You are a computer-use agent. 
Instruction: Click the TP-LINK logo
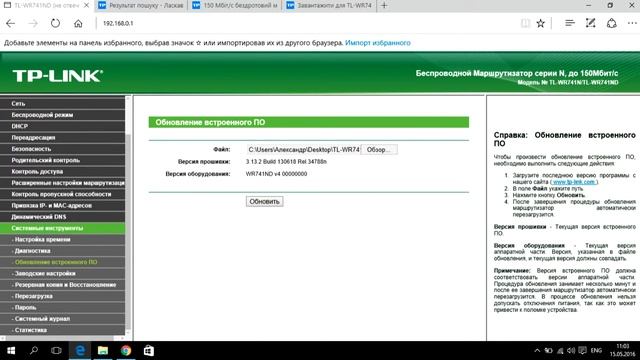(x=58, y=76)
